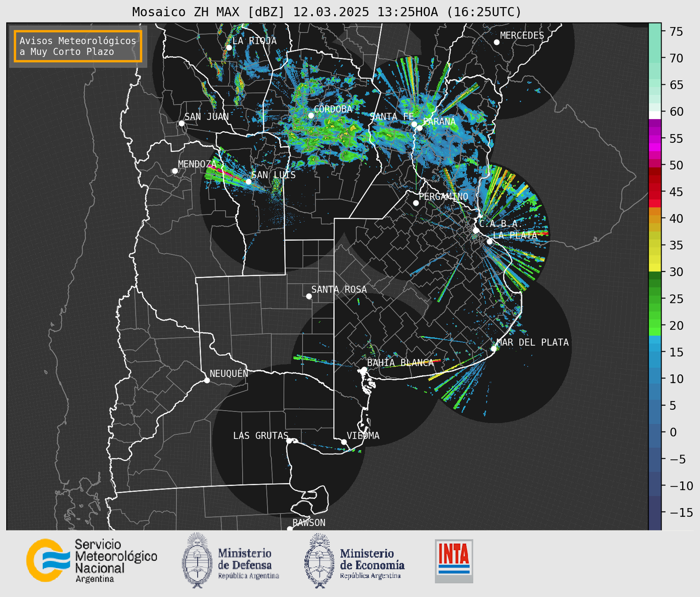Click the CÓRDOBA city marker dot
Image resolution: width=700 pixels, height=597 pixels.
[x=311, y=115]
